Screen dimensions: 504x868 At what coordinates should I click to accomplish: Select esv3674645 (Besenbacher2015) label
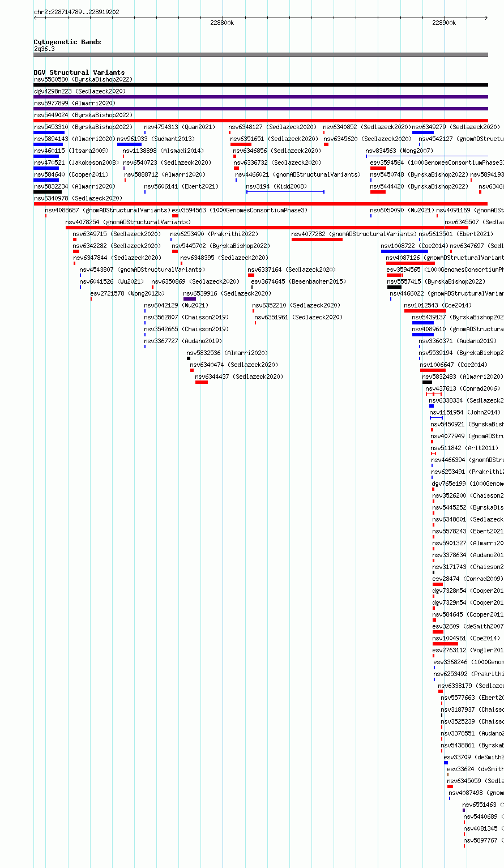click(298, 281)
